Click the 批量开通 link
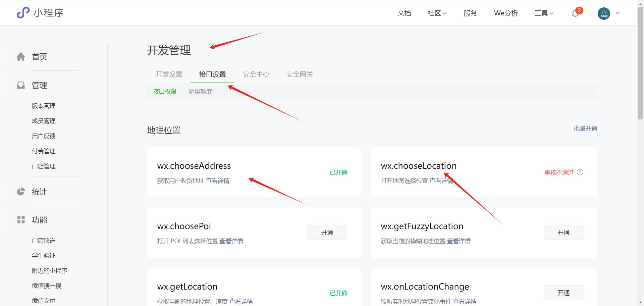Screen dimensions: 644x306 point(585,129)
